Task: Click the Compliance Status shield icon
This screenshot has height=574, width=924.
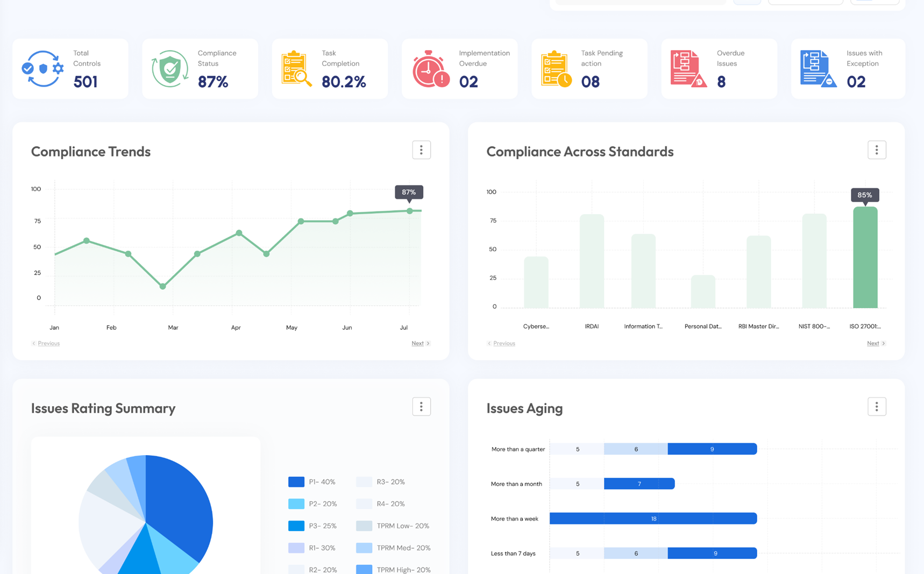Action: pos(170,69)
